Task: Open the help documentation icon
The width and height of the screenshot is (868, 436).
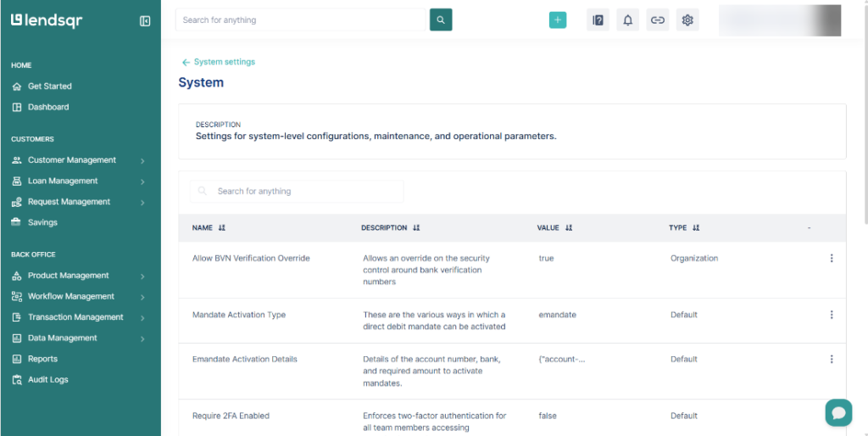Action: pyautogui.click(x=598, y=20)
